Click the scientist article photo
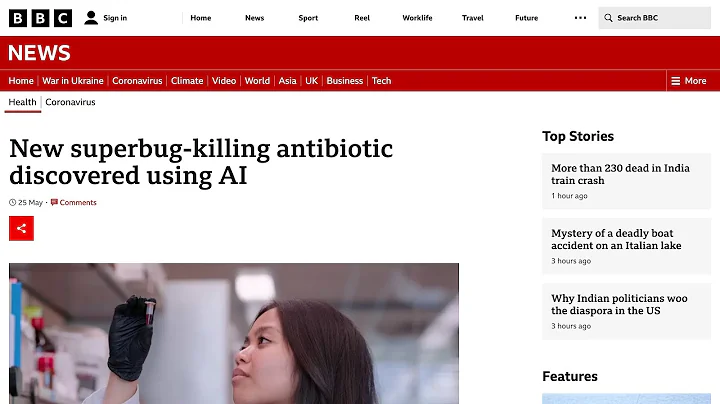 tap(234, 333)
